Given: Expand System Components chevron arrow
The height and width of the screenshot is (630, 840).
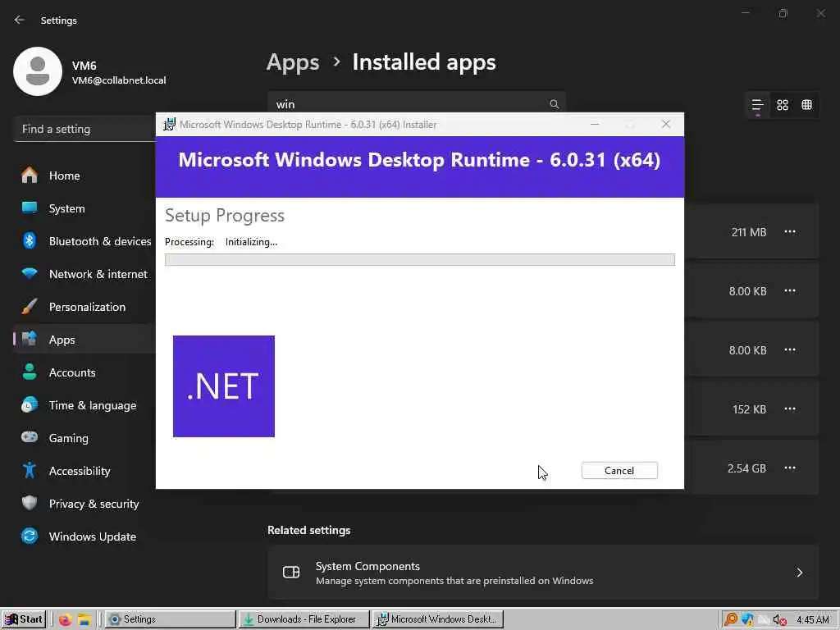Looking at the screenshot, I should click(799, 573).
